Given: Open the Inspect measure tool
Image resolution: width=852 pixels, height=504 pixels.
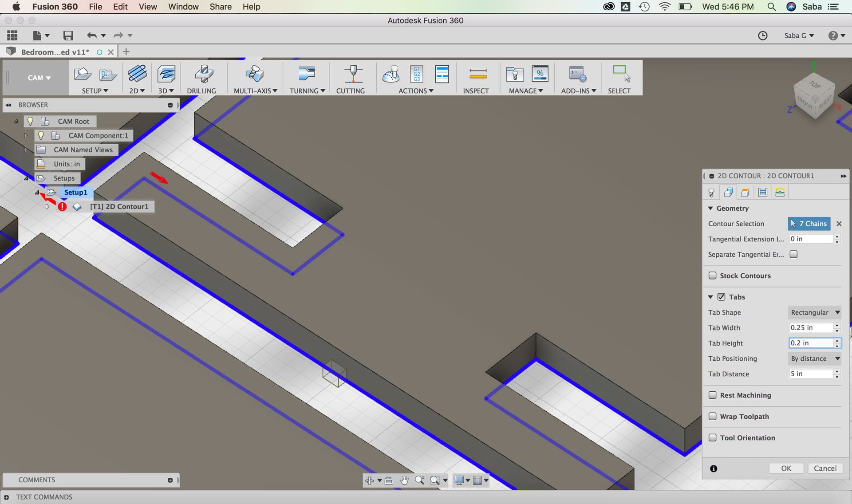Looking at the screenshot, I should (x=477, y=75).
